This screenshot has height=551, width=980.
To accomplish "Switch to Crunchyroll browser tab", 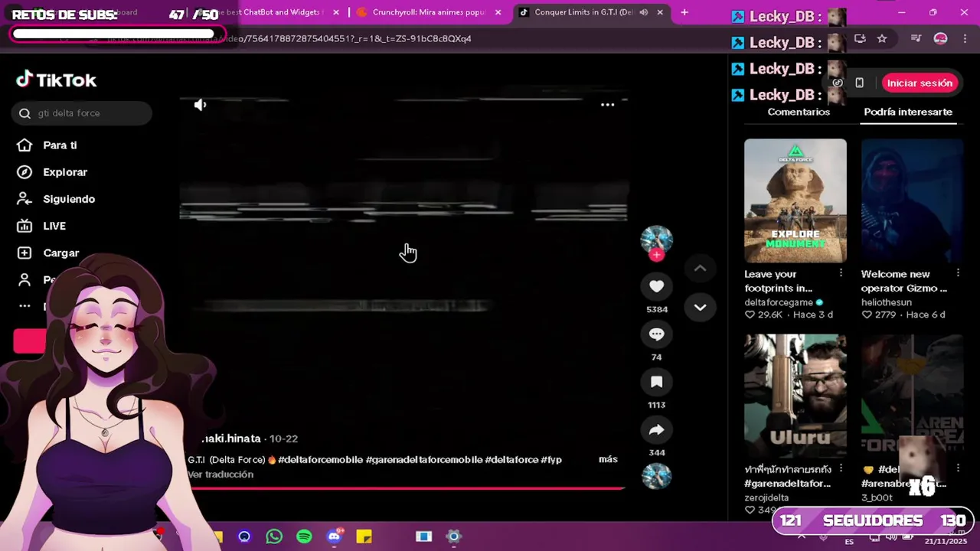I will click(430, 12).
